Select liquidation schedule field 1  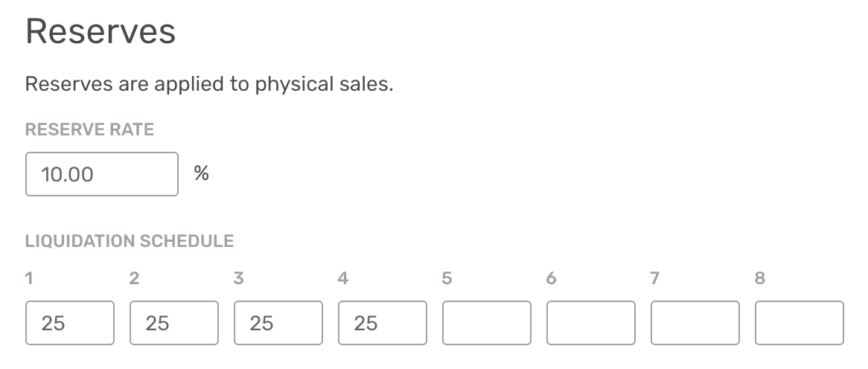click(x=70, y=323)
